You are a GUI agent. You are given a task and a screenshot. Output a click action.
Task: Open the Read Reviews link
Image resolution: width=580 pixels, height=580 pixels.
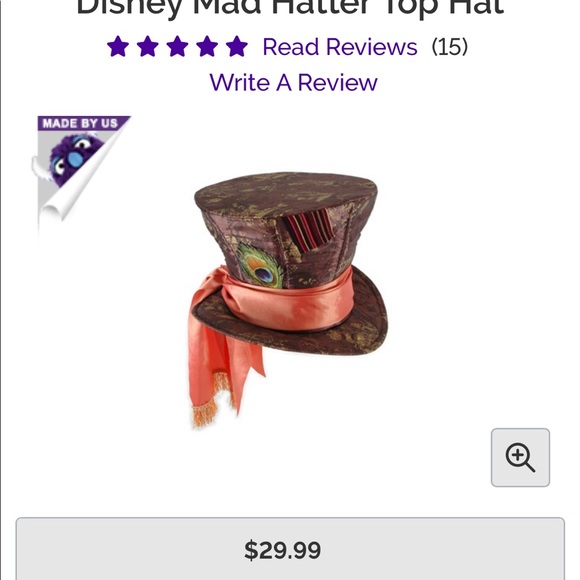(340, 47)
